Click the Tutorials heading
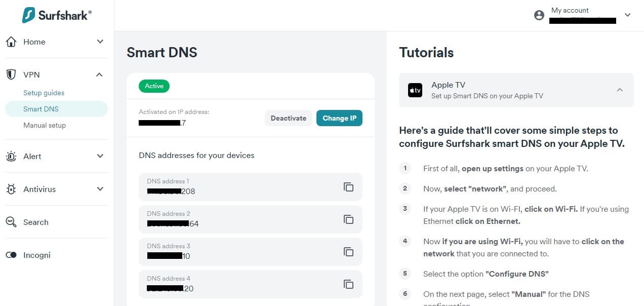Viewport: 644px width, 306px height. pyautogui.click(x=426, y=52)
